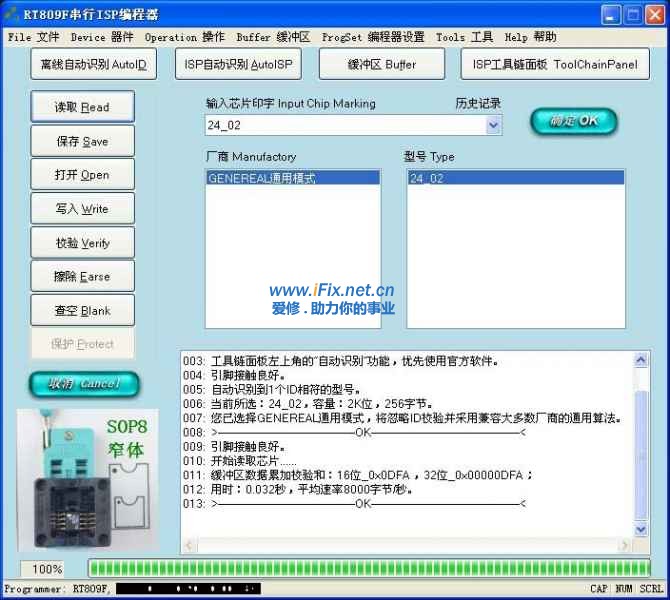Click the RT809F application icon in title bar
670x600 pixels.
pos(11,15)
